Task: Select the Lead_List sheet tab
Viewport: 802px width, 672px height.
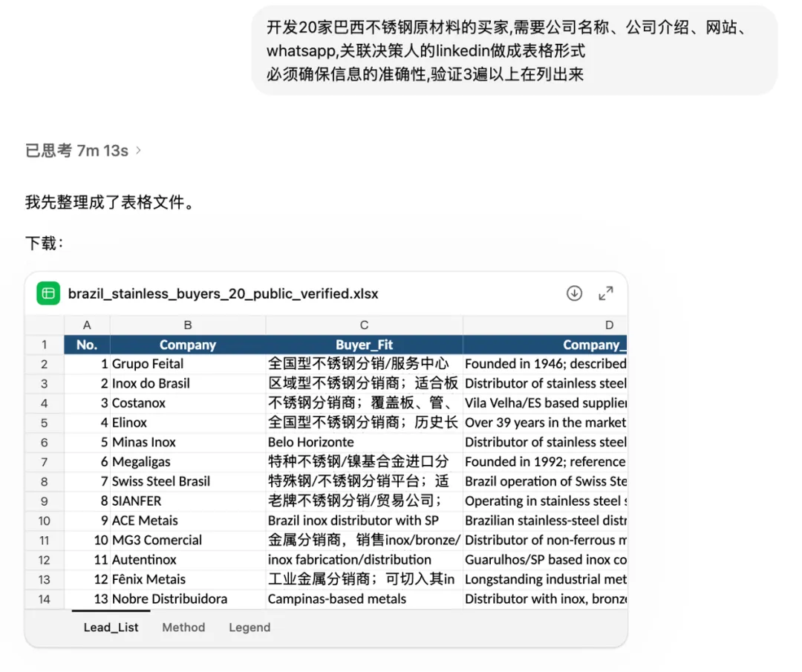Action: pos(111,627)
